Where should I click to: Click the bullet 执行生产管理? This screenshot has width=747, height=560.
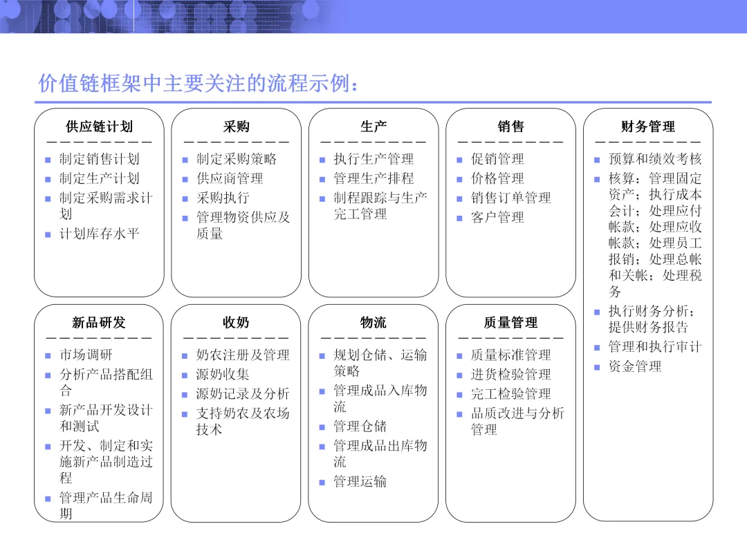373,159
